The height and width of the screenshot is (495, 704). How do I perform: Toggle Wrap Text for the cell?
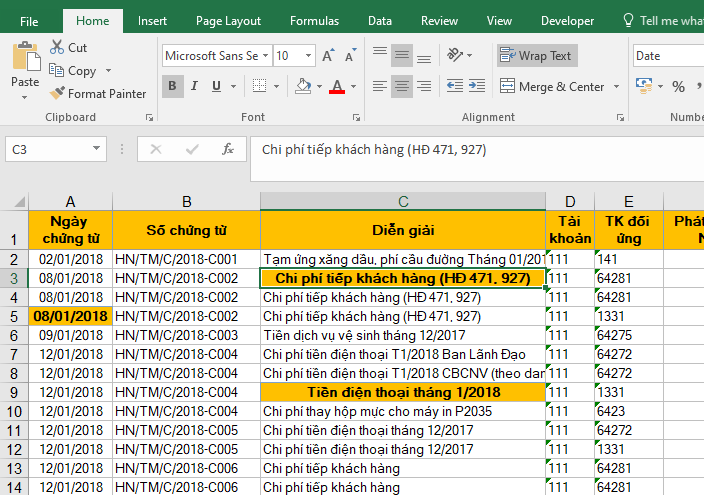tap(536, 56)
